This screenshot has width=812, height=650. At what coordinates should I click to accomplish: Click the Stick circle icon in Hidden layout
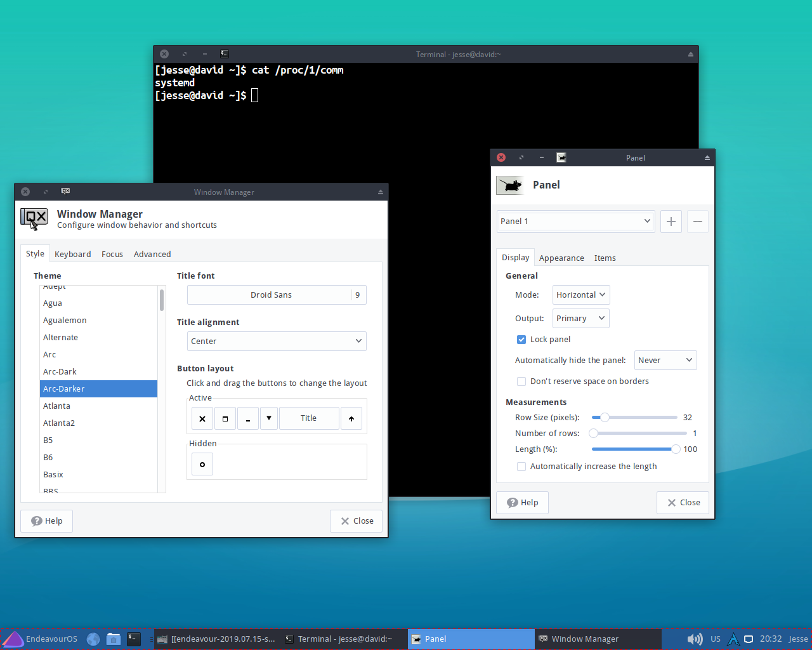(202, 465)
